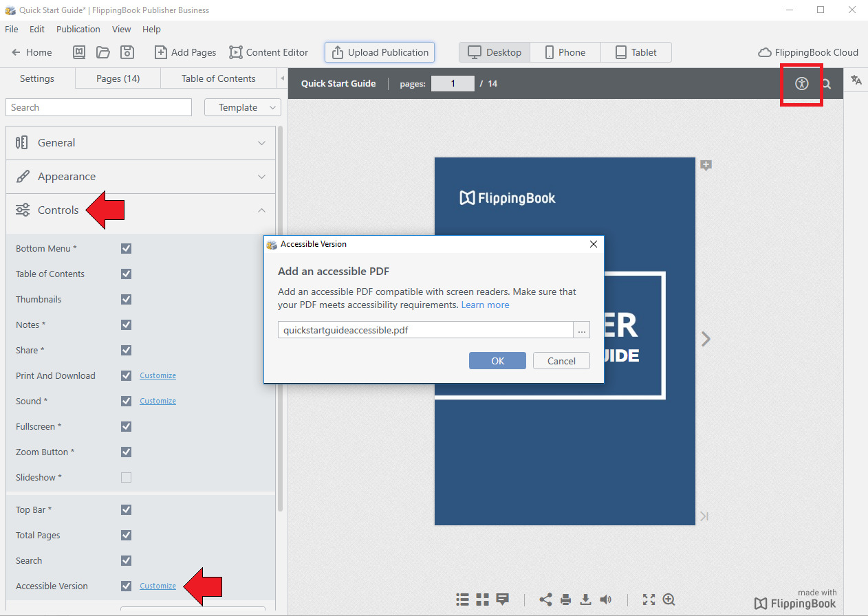Toggle the Total Pages checkbox
The image size is (868, 616).
click(x=126, y=535)
